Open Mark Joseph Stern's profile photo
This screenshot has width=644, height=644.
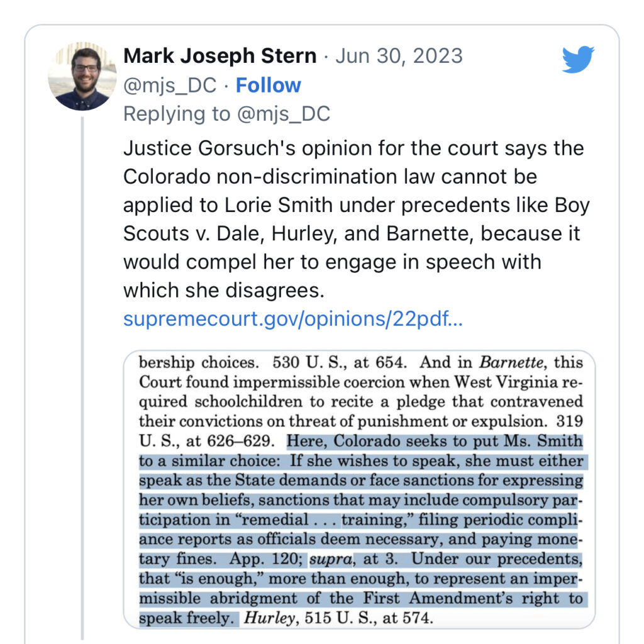[x=82, y=76]
